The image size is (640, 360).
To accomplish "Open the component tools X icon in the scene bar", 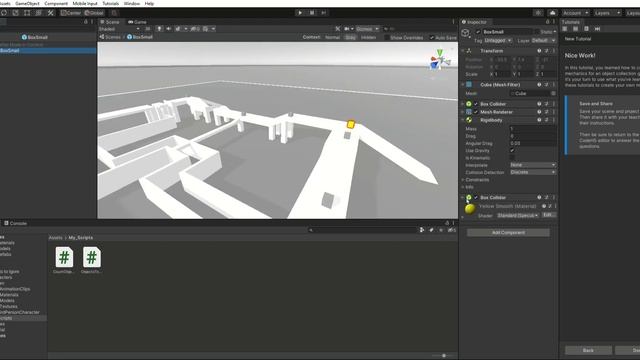I will 338,29.
